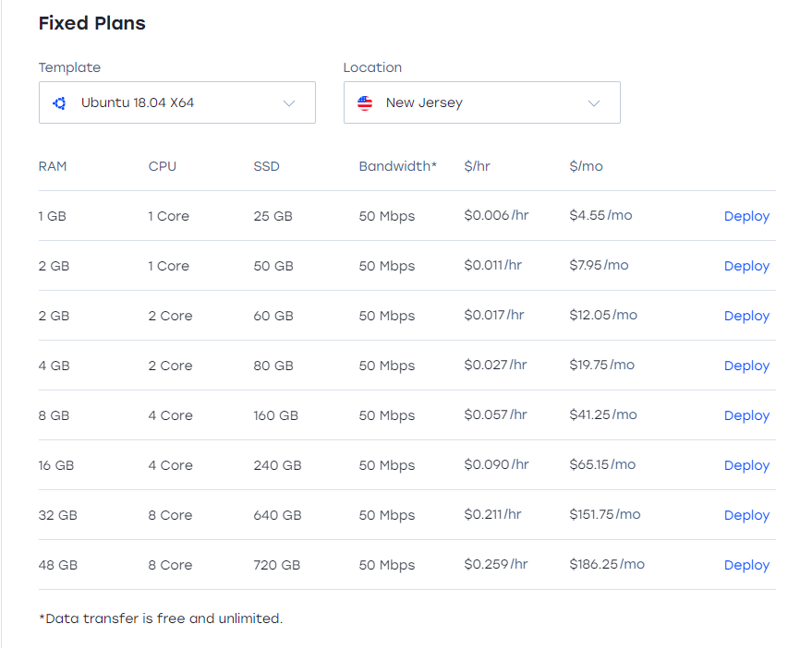Deploy the 4 GB RAM plan
The width and height of the screenshot is (812, 648).
pyautogui.click(x=746, y=366)
